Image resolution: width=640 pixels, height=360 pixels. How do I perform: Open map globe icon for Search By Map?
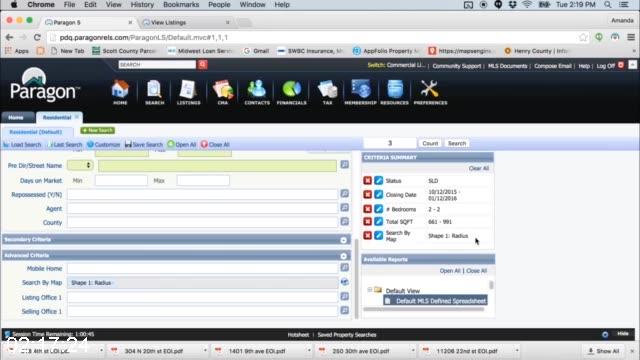pyautogui.click(x=344, y=282)
